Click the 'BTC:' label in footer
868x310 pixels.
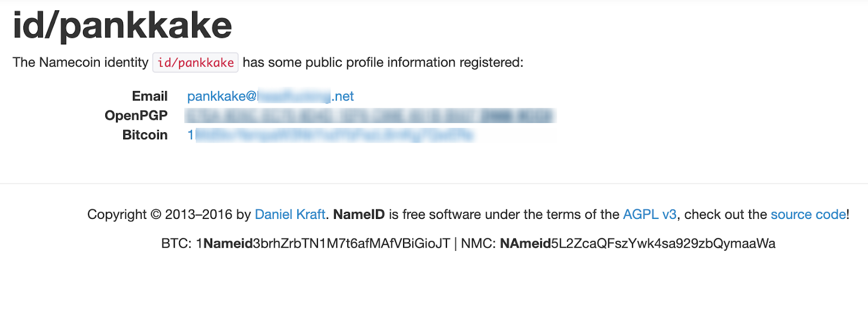point(176,244)
